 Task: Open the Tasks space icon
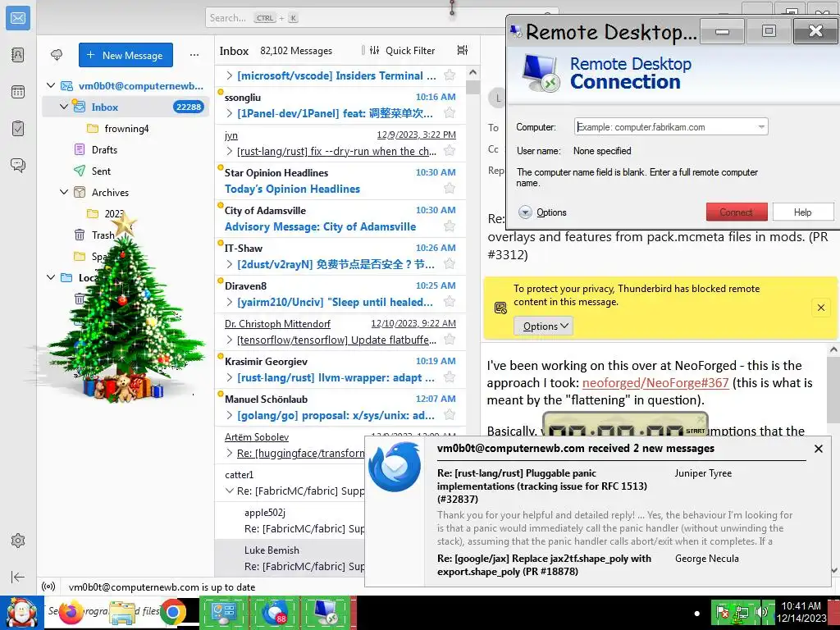18,129
